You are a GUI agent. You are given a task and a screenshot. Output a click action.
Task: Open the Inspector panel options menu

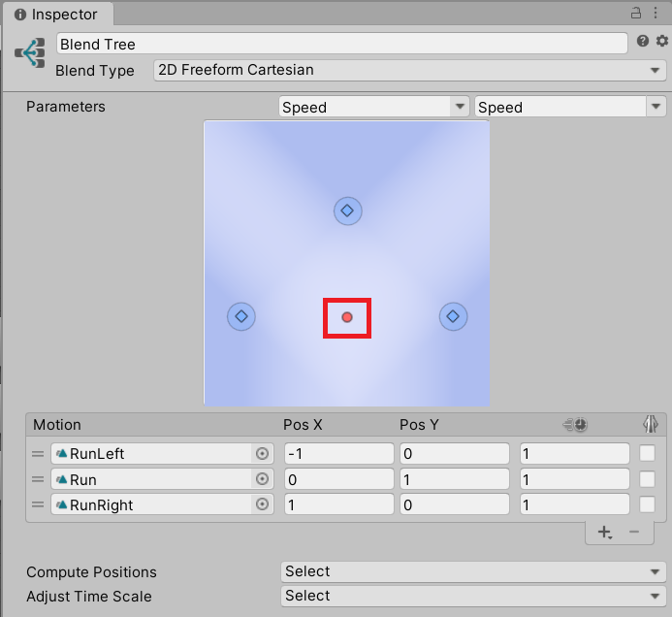tap(657, 14)
